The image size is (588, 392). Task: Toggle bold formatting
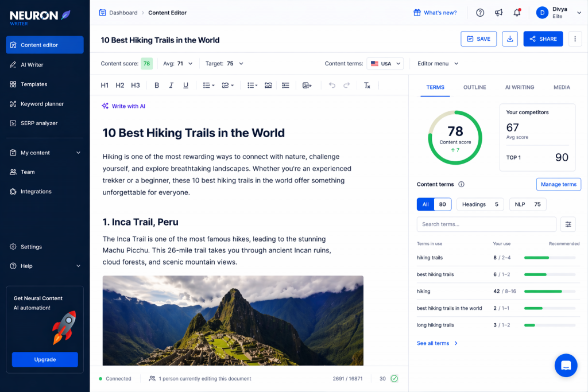click(157, 86)
